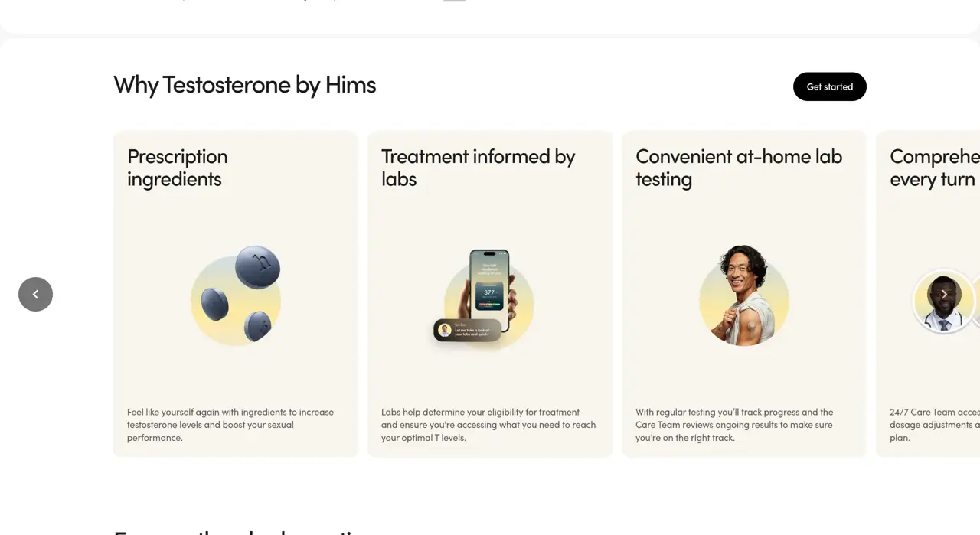Click the 'Feel like yourself again' description
Viewport: 980px width, 535px height.
click(x=230, y=425)
